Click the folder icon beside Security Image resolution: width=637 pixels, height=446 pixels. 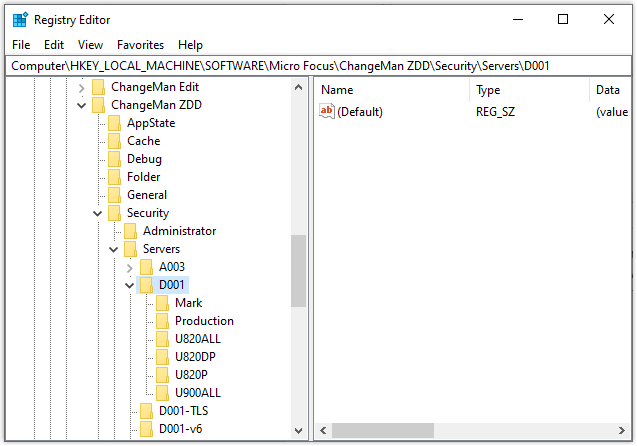[115, 213]
